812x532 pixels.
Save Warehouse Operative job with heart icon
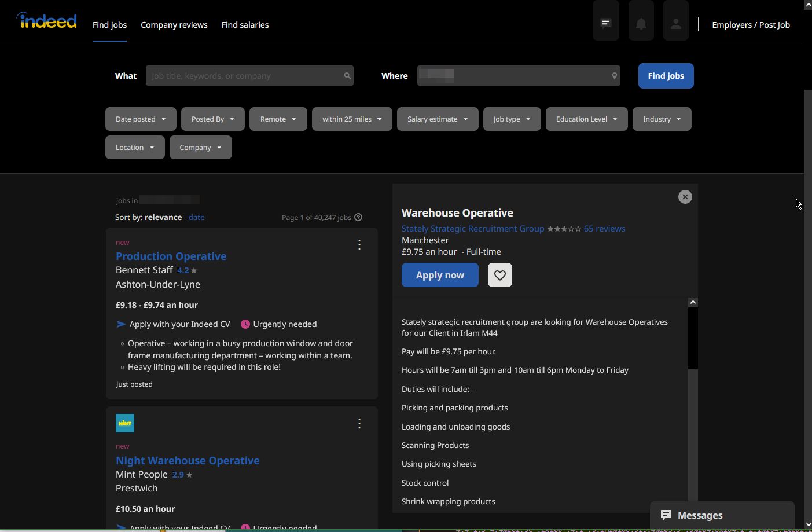pyautogui.click(x=500, y=275)
